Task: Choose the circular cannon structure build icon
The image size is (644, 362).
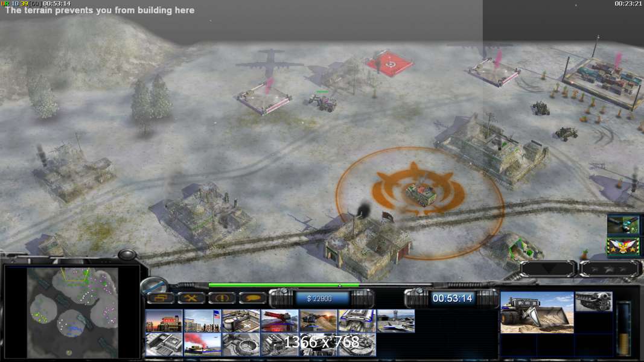Action: 241,345
